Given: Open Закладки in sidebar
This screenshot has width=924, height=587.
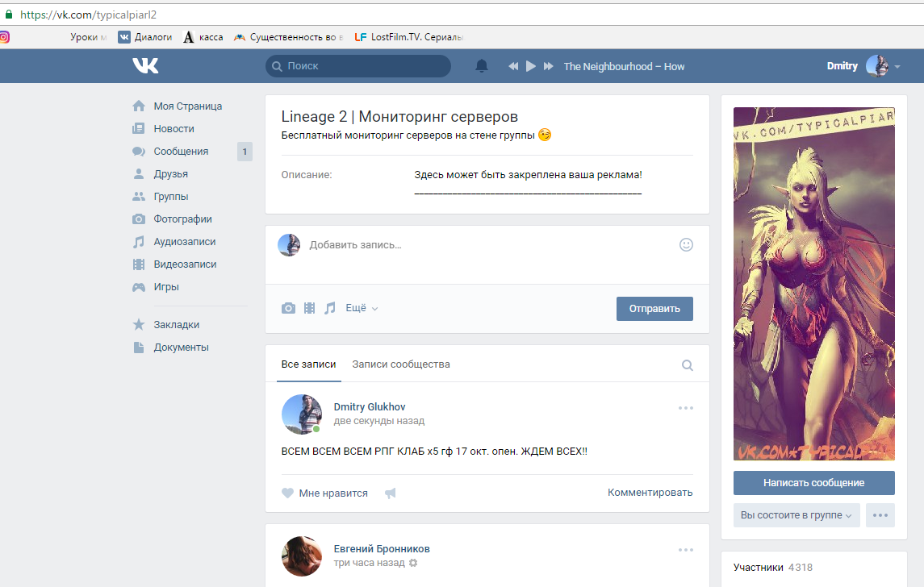Looking at the screenshot, I should click(176, 324).
